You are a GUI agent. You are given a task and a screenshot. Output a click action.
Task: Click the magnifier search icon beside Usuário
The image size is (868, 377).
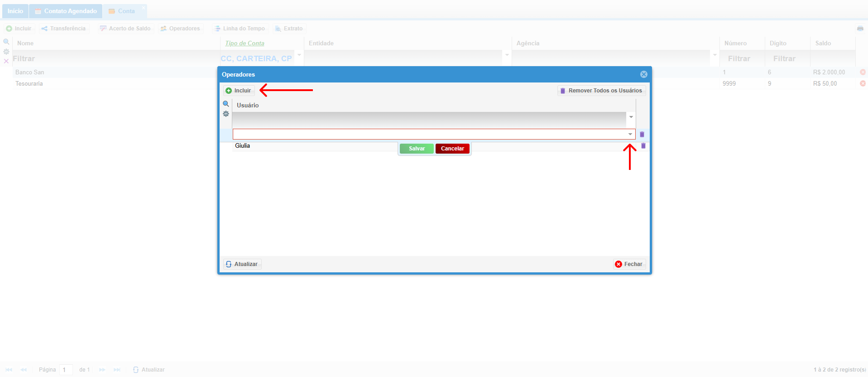(x=226, y=104)
